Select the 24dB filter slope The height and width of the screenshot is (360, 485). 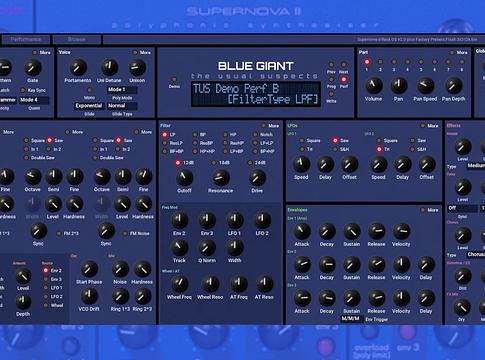250,163
